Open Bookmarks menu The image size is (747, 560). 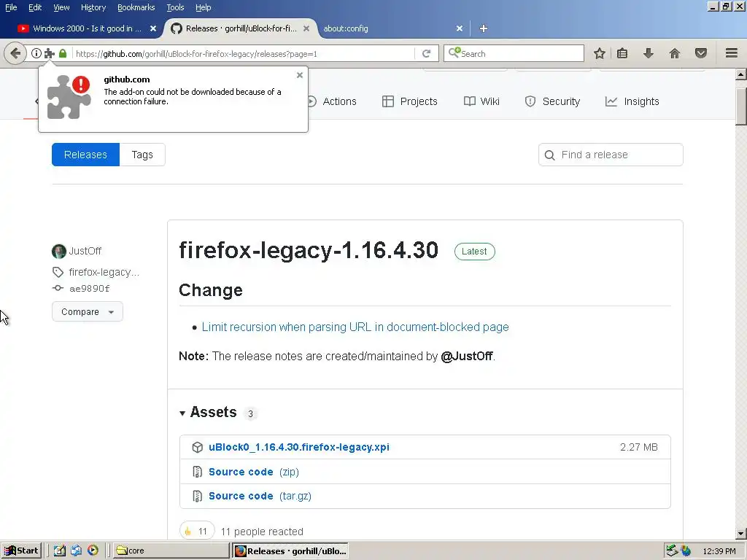tap(136, 7)
